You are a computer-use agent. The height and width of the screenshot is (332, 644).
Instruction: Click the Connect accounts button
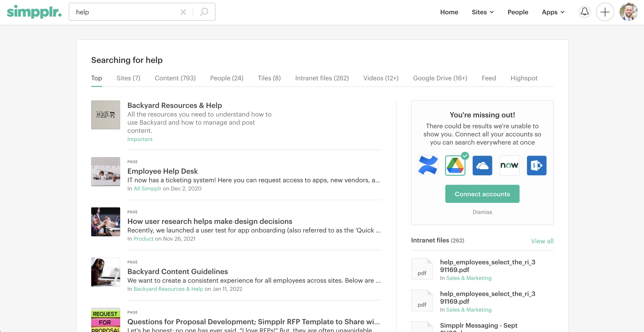482,194
